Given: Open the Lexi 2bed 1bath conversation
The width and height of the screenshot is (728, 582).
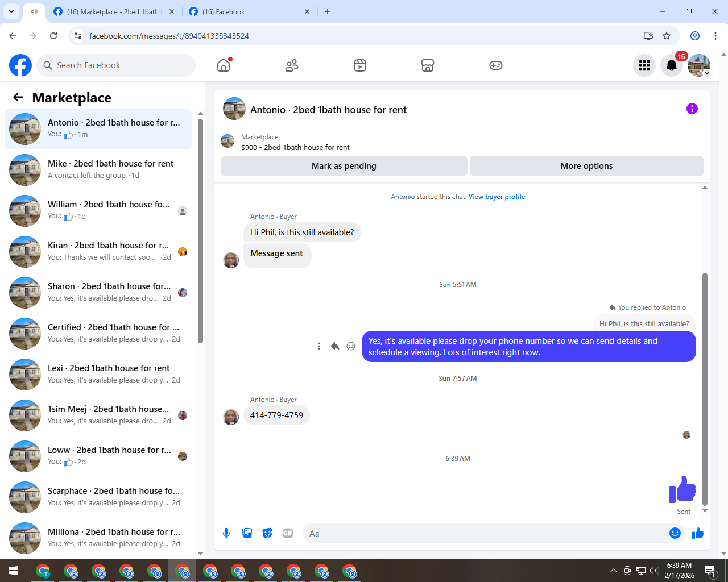Looking at the screenshot, I should [98, 375].
